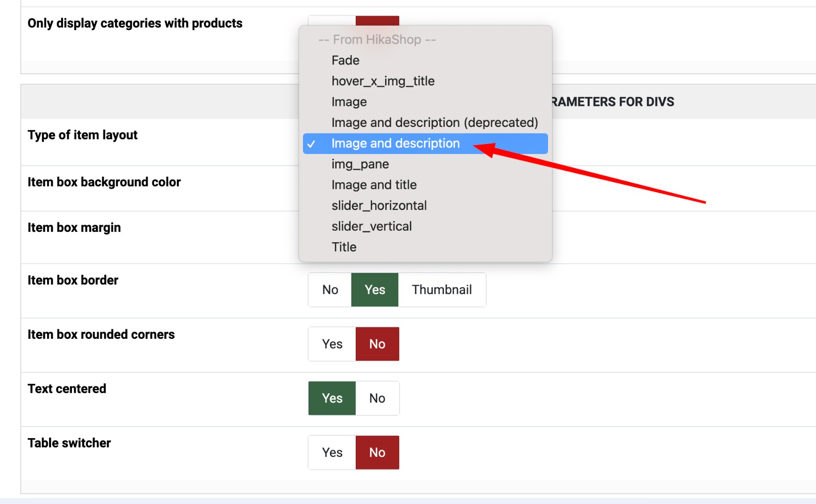Select checked Image and description option

click(x=395, y=143)
